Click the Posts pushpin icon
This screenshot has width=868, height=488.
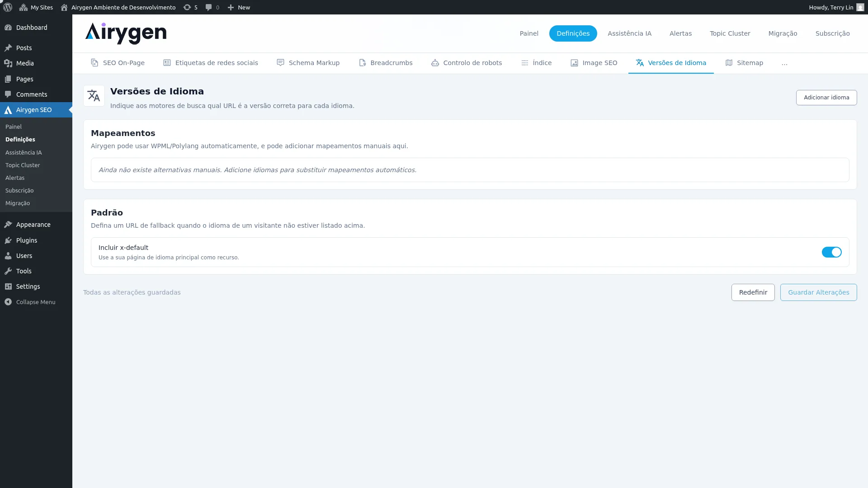(8, 48)
